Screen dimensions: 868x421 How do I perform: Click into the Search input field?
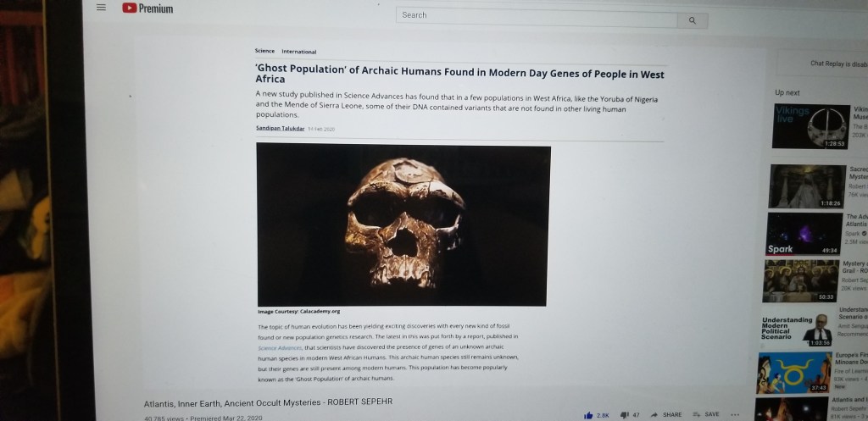coord(537,17)
